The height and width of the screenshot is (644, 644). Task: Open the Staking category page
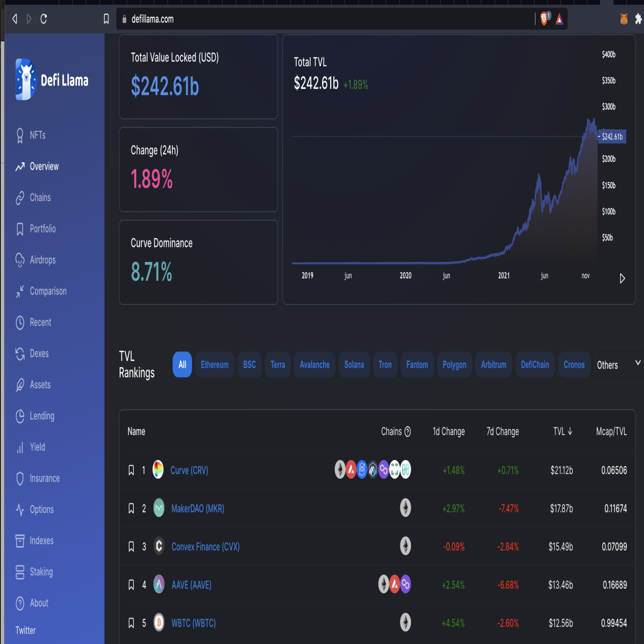point(34,572)
